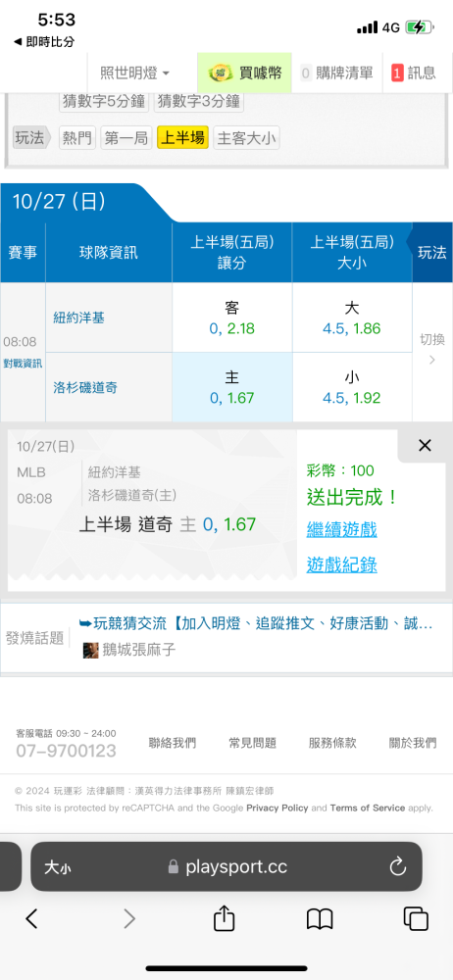Switch to 主客大小 play type tab
This screenshot has height=980, width=453.
click(x=246, y=138)
